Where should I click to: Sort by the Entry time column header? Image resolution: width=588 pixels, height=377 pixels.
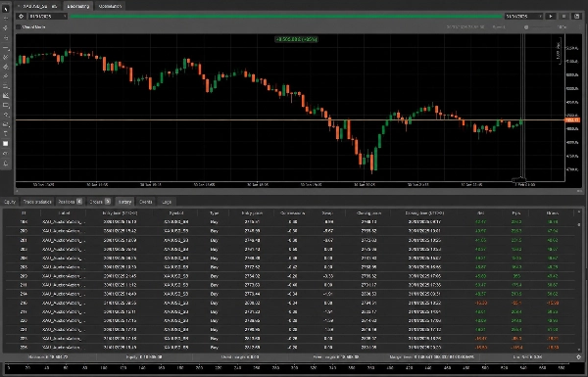(x=120, y=213)
